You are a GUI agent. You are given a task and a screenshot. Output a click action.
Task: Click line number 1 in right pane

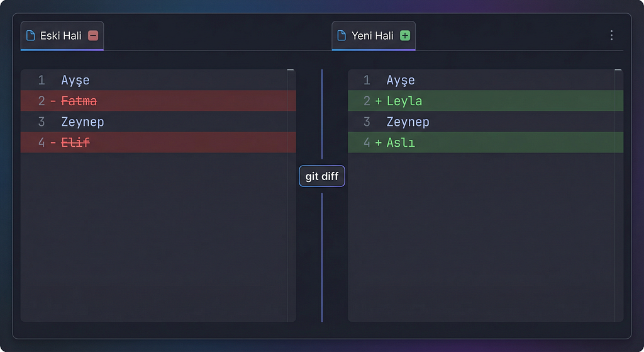click(367, 80)
